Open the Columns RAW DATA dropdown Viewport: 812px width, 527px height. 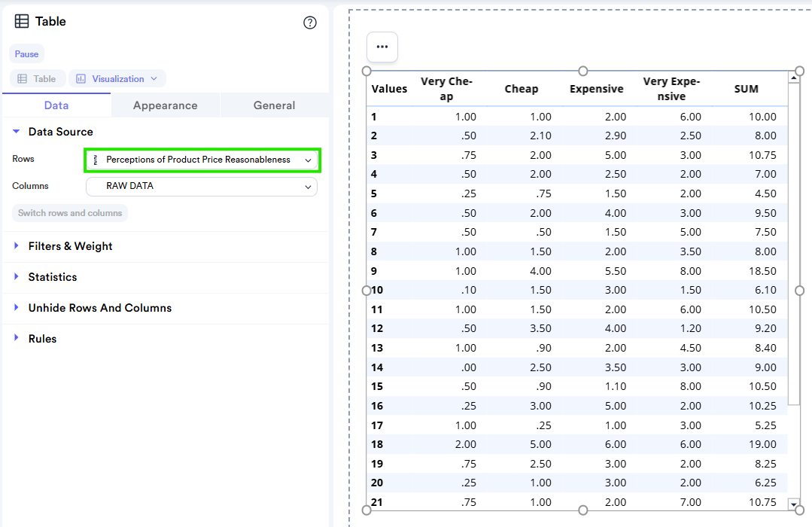click(202, 186)
